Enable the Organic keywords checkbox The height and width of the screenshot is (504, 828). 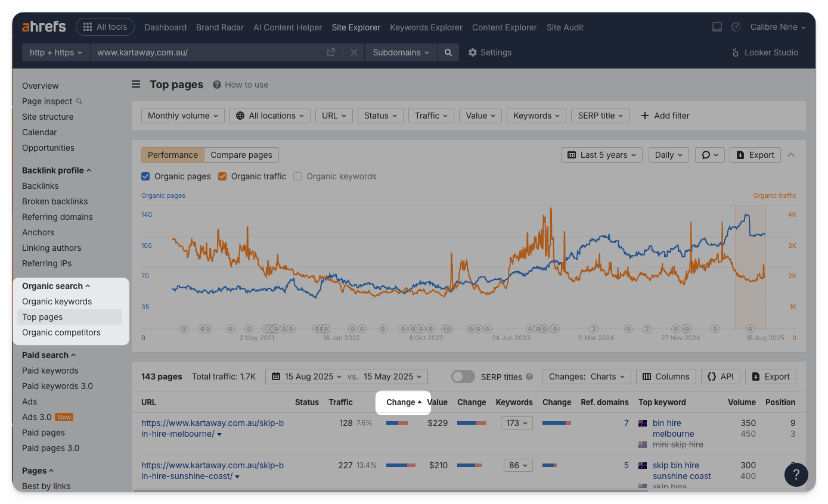click(x=297, y=176)
